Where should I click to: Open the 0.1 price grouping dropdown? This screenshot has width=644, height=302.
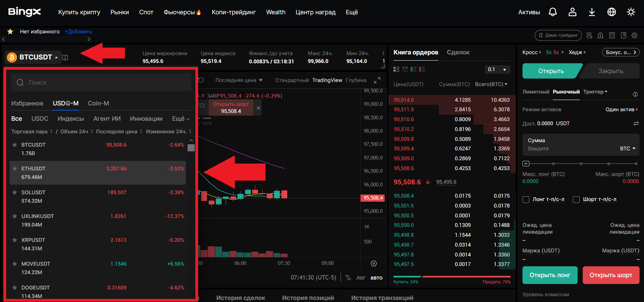[x=497, y=69]
